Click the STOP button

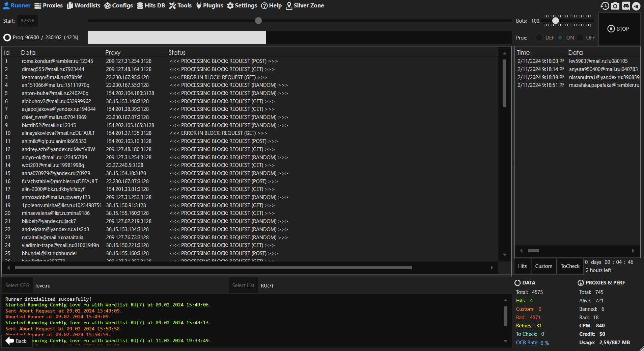click(619, 29)
